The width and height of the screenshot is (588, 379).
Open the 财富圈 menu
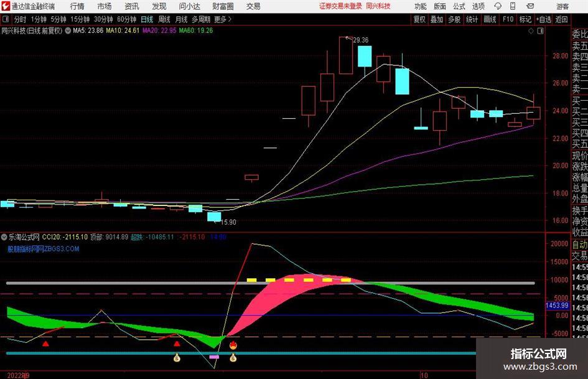[x=223, y=6]
